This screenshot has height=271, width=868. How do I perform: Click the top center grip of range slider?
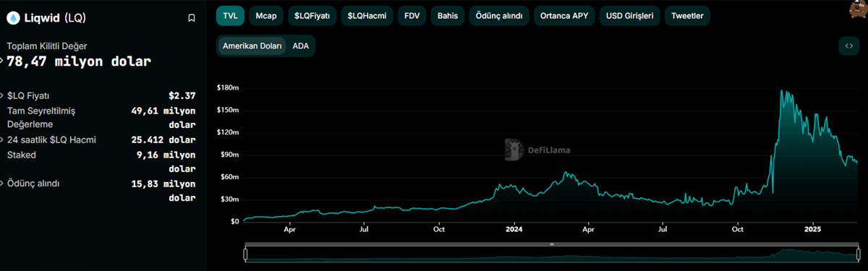click(x=552, y=244)
